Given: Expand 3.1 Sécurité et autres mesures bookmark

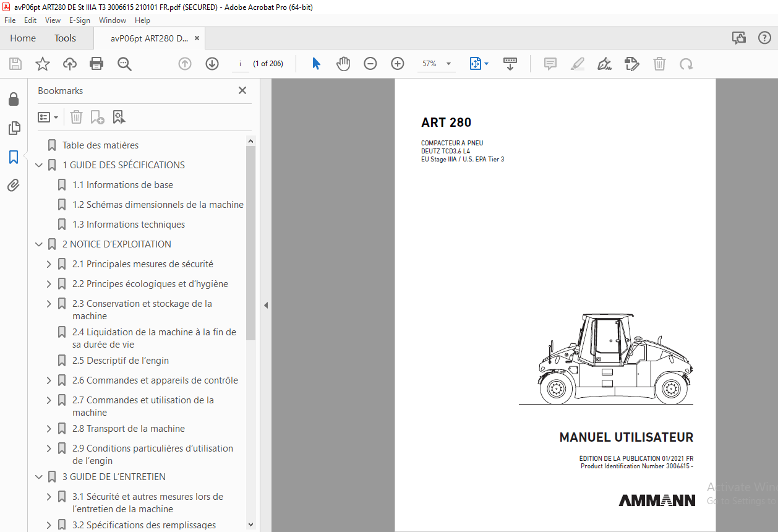Looking at the screenshot, I should coord(49,497).
